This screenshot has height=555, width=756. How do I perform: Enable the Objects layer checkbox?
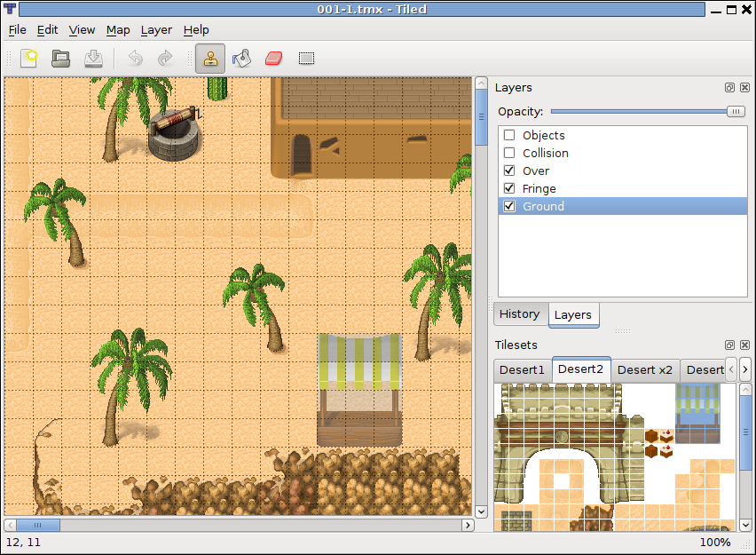pyautogui.click(x=509, y=136)
